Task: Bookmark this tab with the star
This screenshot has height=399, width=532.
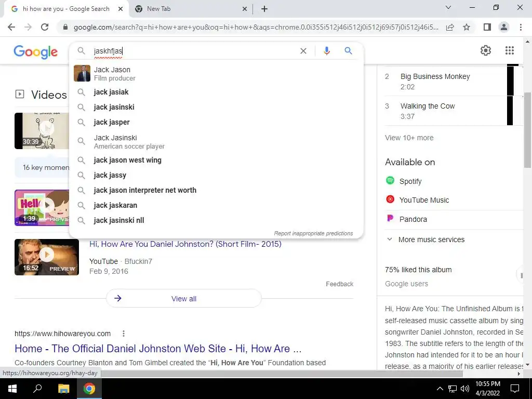Action: tap(467, 27)
